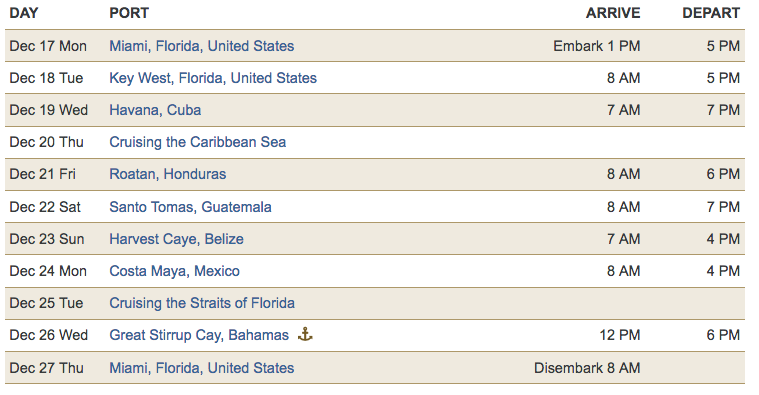This screenshot has width=759, height=395.
Task: Select the Dec 19 Wed date cell
Action: tap(48, 110)
